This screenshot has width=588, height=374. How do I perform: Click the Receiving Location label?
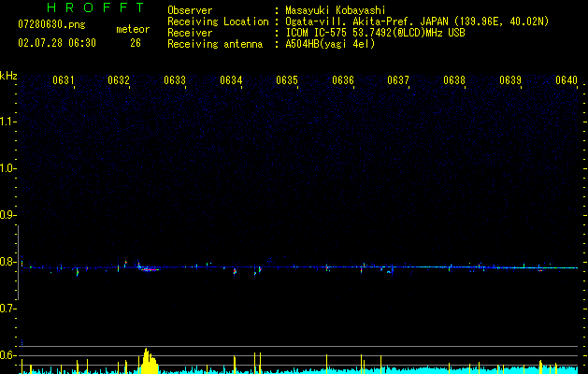tap(218, 22)
